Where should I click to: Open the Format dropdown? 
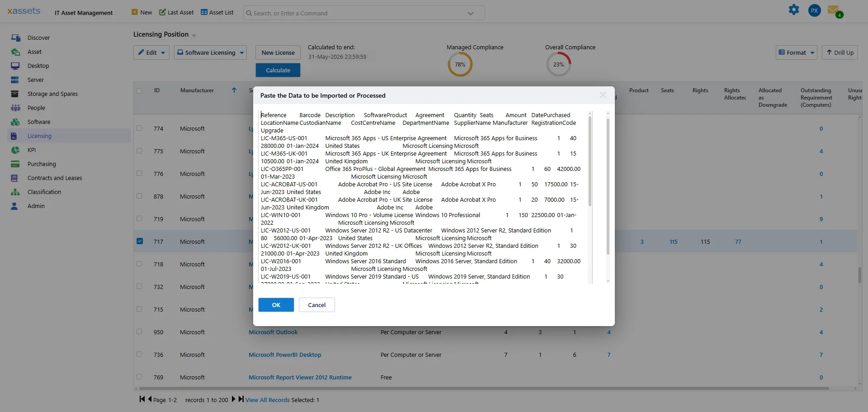[797, 52]
